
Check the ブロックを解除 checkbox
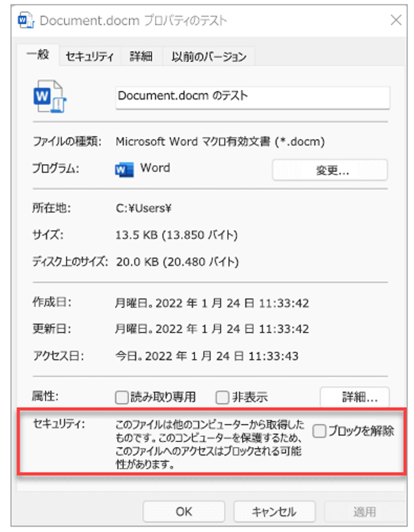[320, 431]
